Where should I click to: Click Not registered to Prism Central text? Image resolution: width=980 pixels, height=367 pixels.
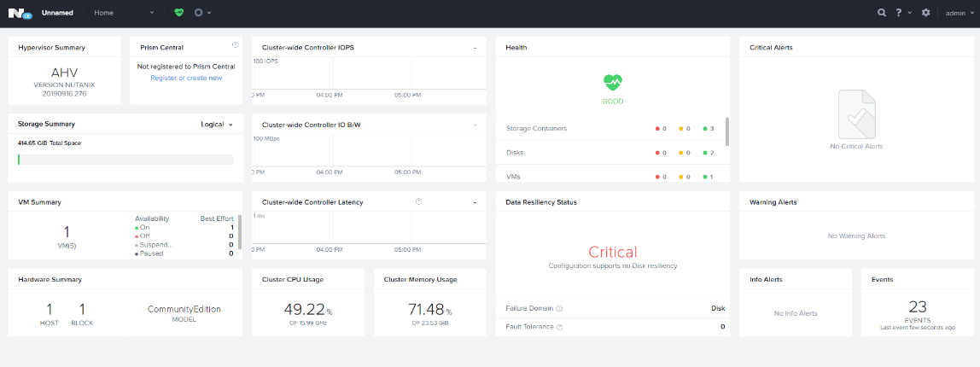click(x=186, y=67)
